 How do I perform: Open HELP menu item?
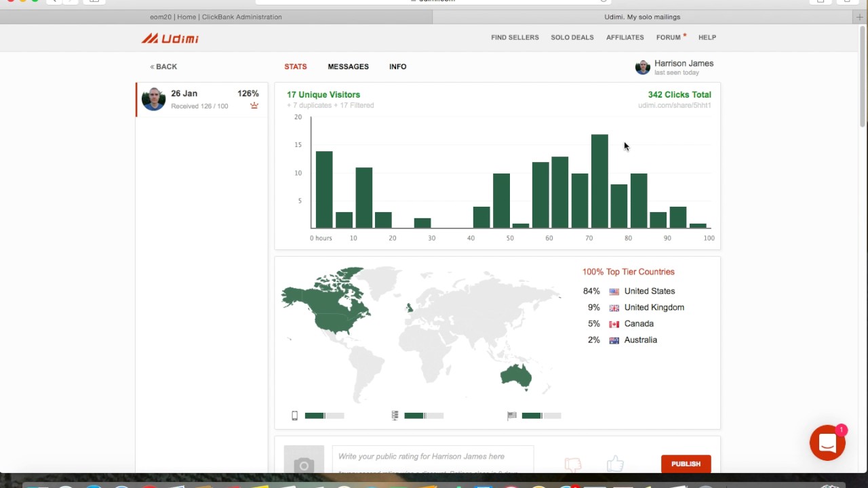707,37
